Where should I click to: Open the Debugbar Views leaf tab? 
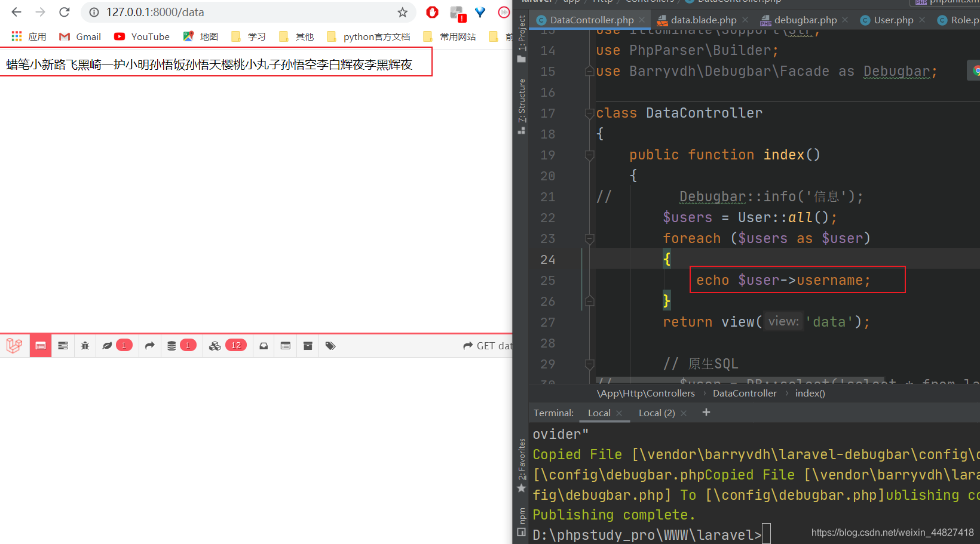click(x=117, y=346)
